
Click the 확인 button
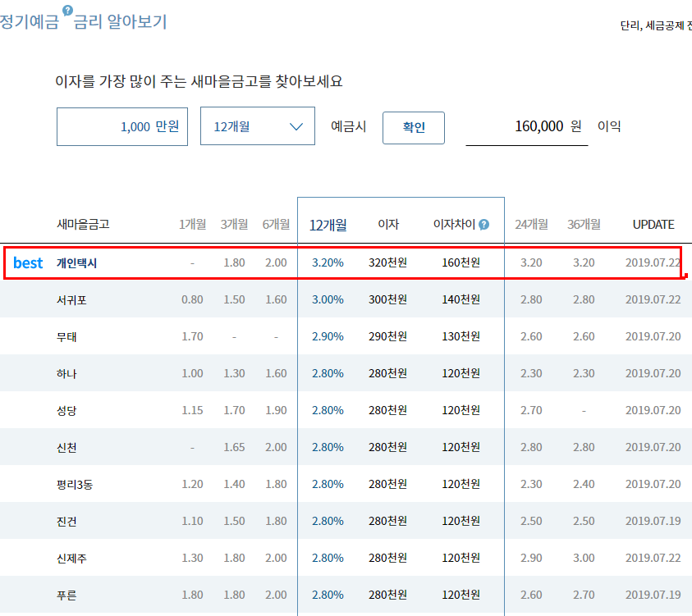click(414, 128)
